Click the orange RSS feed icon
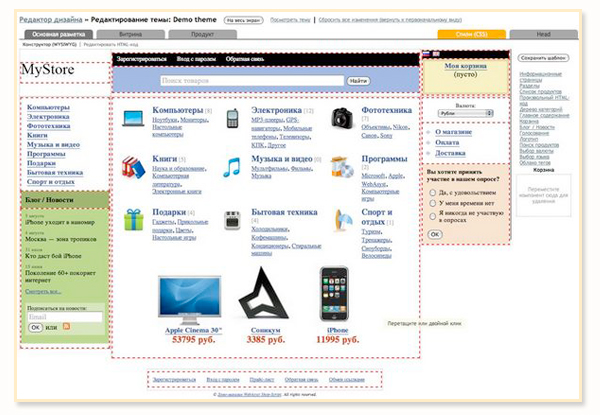Screen dimensions: 600x415 click(x=67, y=326)
